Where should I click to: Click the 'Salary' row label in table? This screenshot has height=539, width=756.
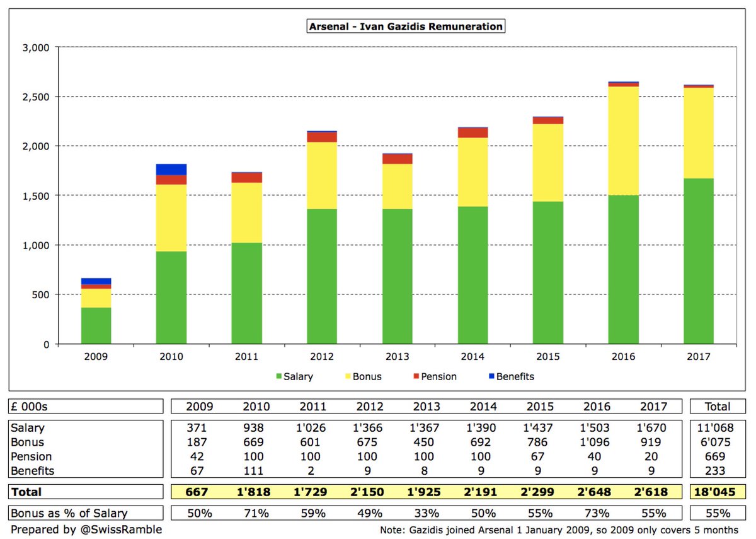point(28,428)
